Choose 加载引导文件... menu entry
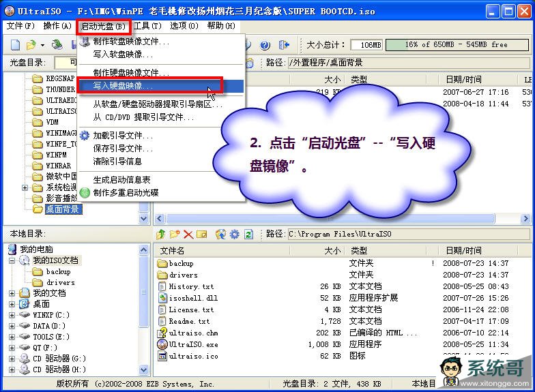Viewport: 535px width, 392px height. point(161,136)
